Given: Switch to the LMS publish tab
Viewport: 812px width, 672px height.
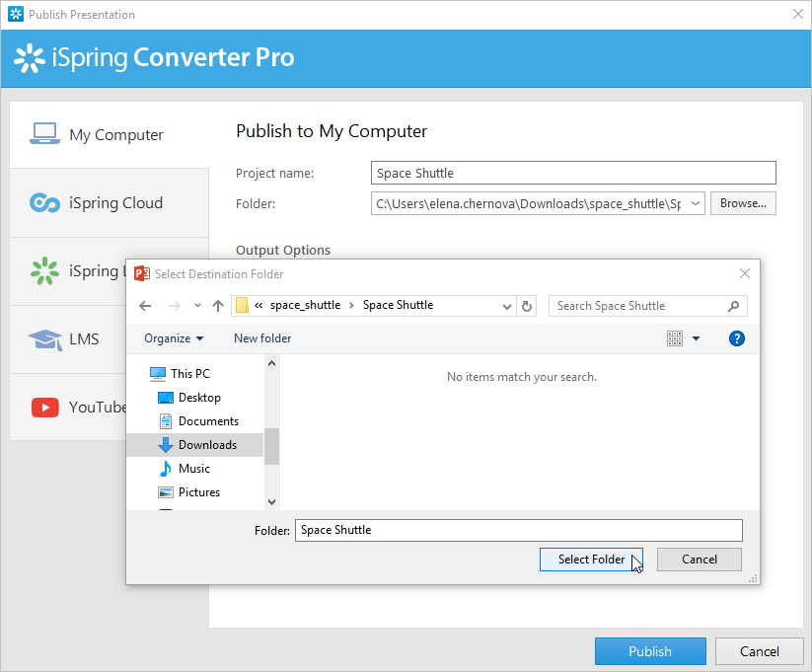Looking at the screenshot, I should pos(68,339).
